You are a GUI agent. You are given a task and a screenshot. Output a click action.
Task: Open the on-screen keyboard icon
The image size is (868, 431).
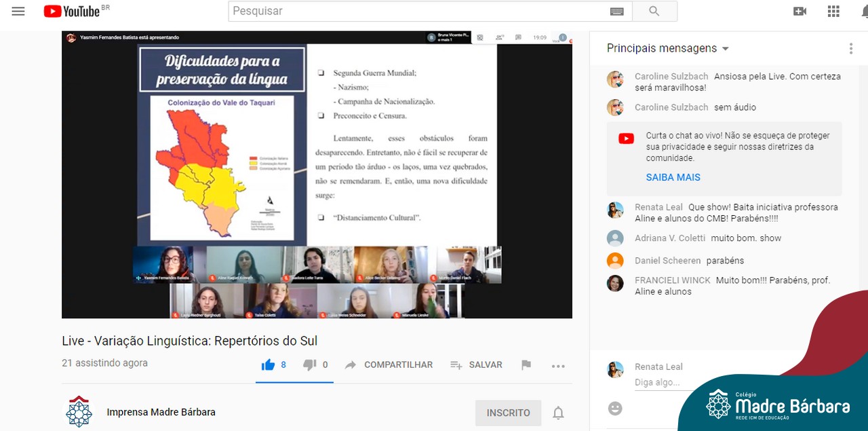616,12
